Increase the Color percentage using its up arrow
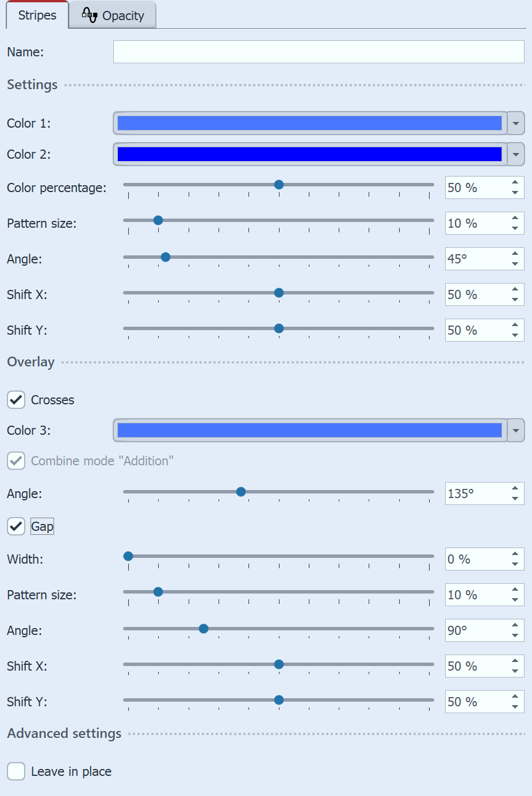This screenshot has width=532, height=796. 515,183
